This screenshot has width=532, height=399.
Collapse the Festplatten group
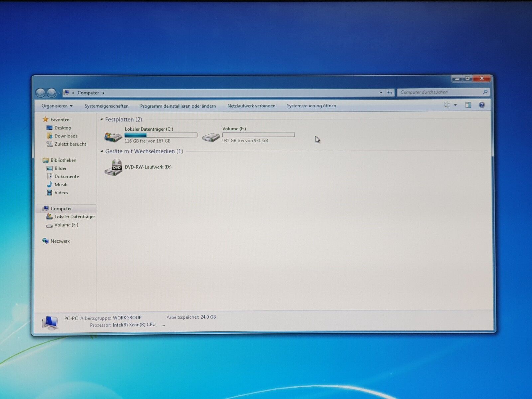tap(102, 119)
